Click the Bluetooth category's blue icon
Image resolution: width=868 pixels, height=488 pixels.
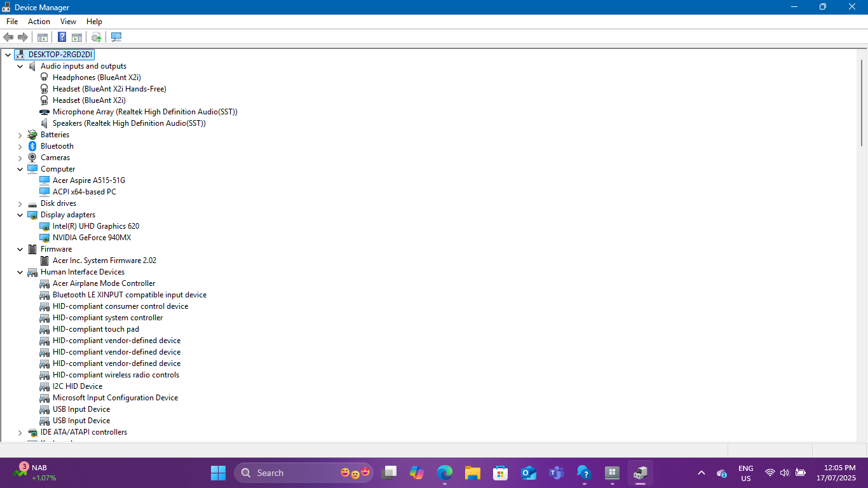[32, 146]
